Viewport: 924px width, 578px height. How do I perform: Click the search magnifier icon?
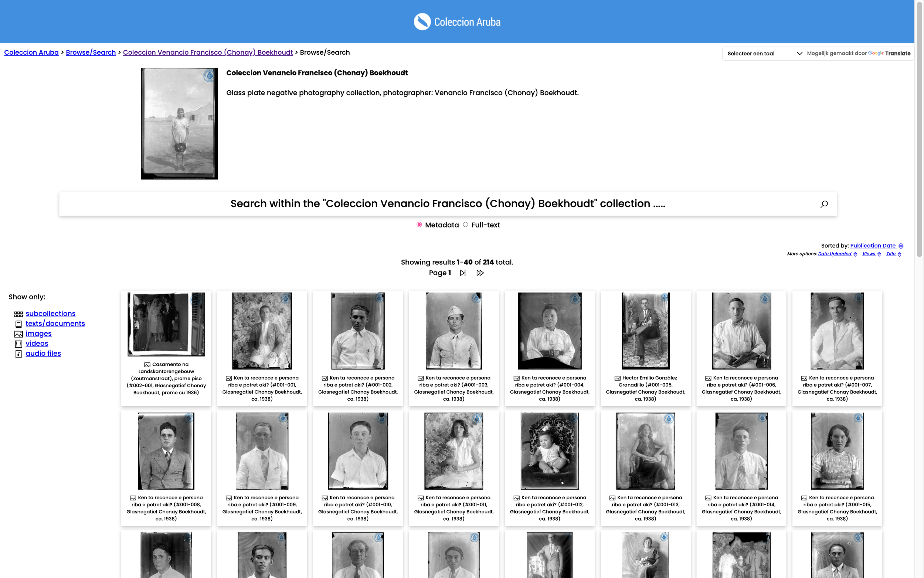824,204
